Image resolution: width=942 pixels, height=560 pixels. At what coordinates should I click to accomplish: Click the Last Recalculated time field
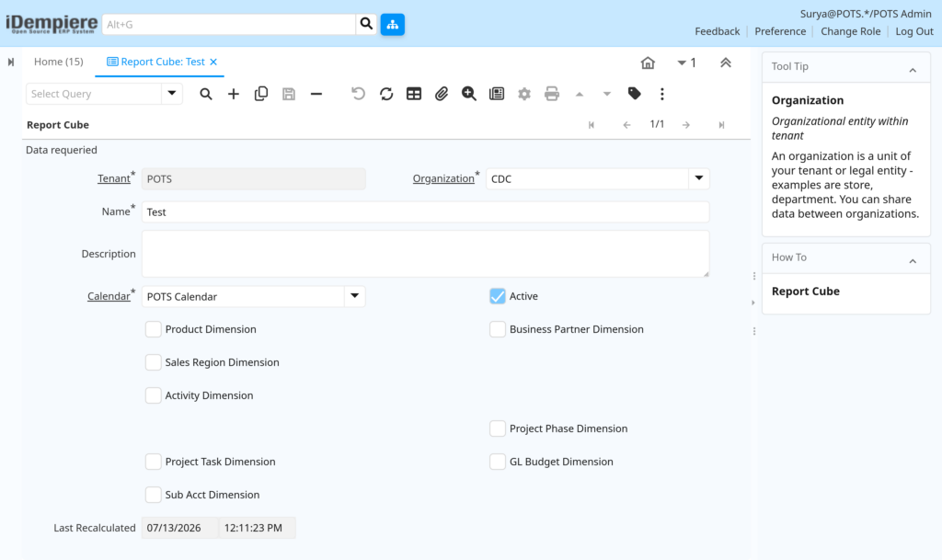(x=258, y=528)
